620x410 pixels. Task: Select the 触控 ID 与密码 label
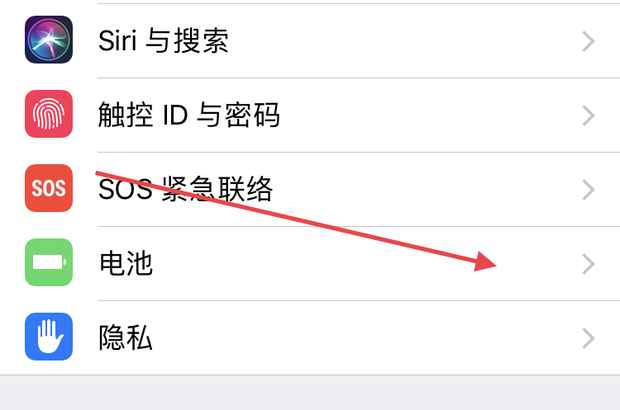pyautogui.click(x=189, y=115)
